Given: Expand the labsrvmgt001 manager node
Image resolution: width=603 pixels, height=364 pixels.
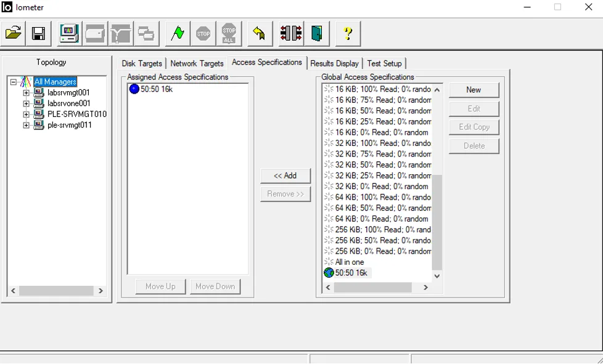Looking at the screenshot, I should tap(26, 93).
